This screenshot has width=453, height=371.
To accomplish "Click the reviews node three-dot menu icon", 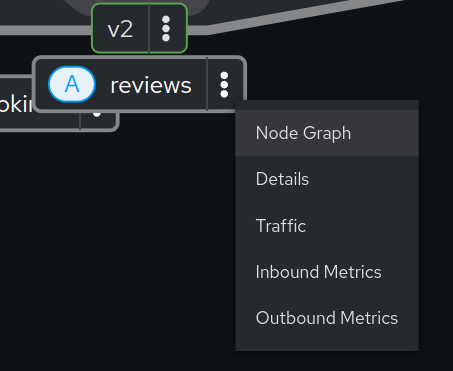I will (x=224, y=85).
